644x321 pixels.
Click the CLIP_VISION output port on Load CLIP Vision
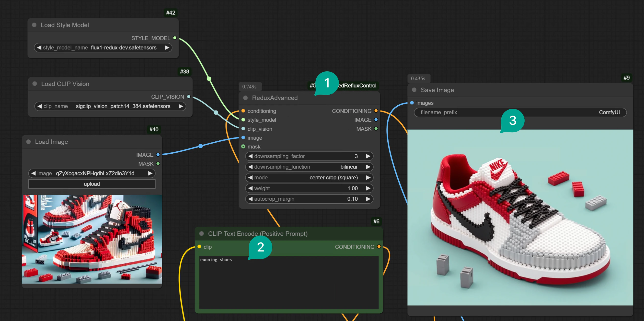pos(188,97)
